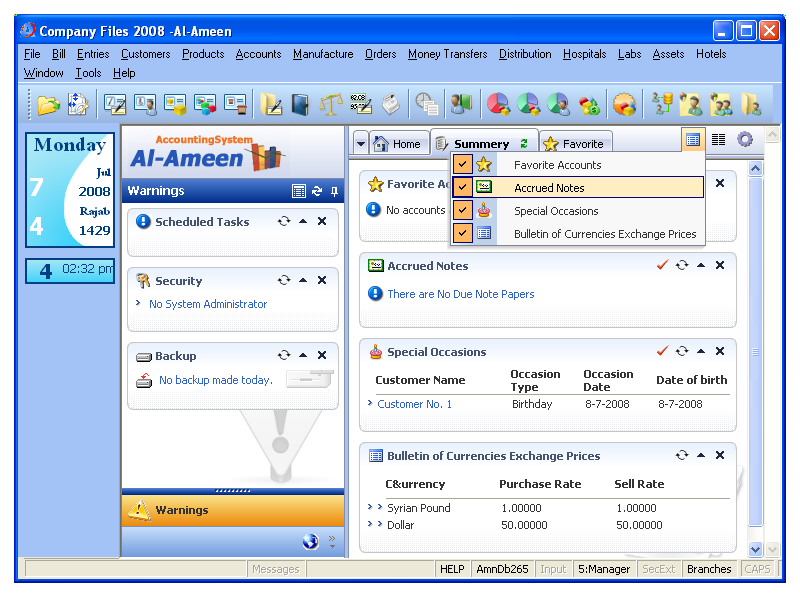
Task: Collapse the Scheduled Tasks panel
Action: point(303,222)
